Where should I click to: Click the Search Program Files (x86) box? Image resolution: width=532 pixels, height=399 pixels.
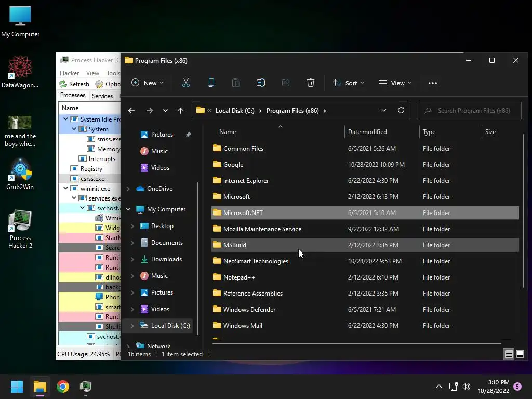point(469,111)
